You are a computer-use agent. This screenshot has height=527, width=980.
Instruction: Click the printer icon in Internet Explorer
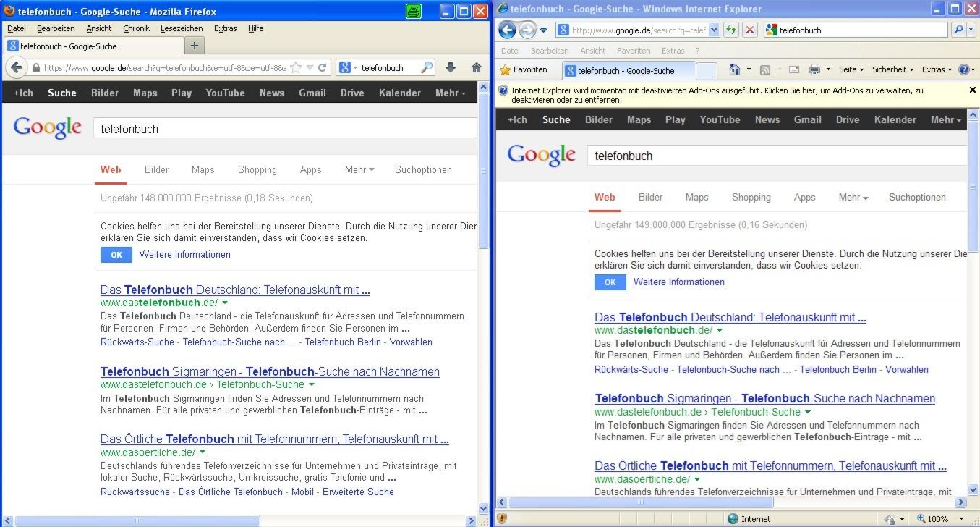tap(814, 69)
